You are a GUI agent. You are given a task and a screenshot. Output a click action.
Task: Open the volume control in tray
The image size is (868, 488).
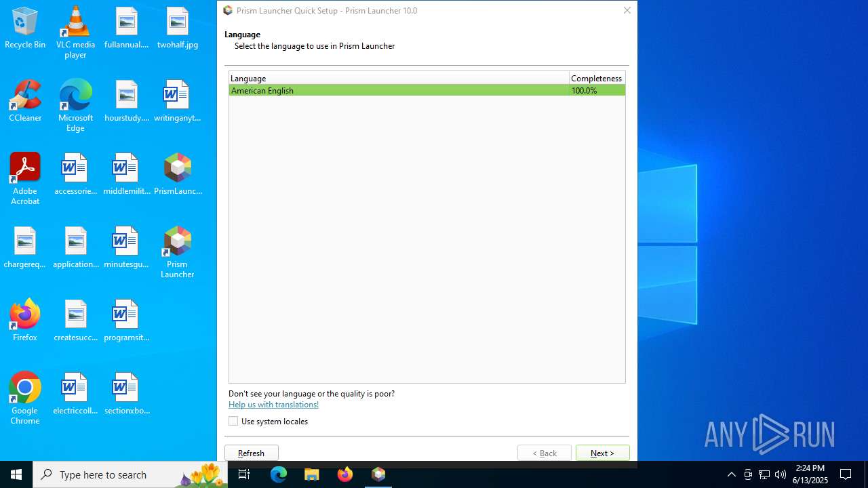point(781,474)
